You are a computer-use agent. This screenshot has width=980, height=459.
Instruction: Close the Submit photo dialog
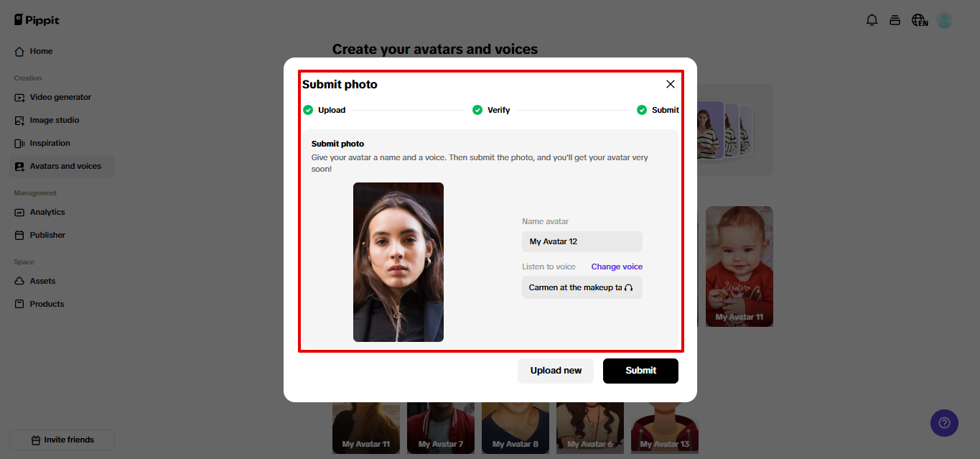671,84
